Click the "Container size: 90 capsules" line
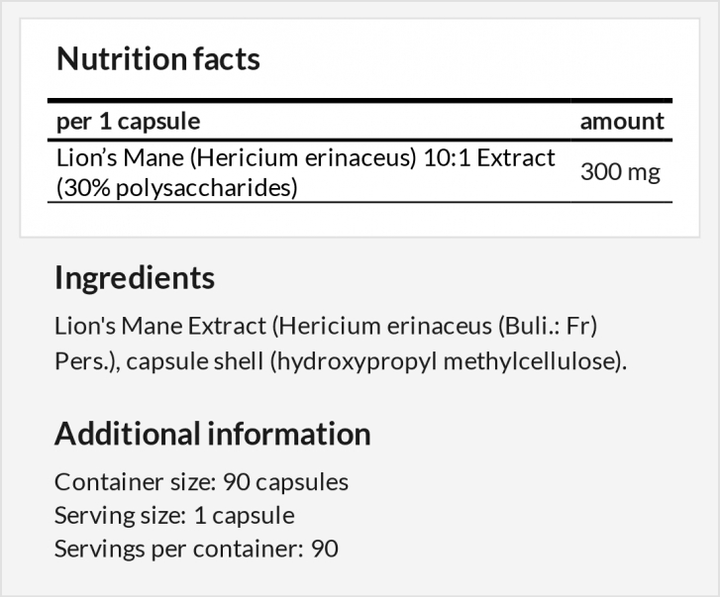Viewport: 720px width, 597px height. pos(201,482)
